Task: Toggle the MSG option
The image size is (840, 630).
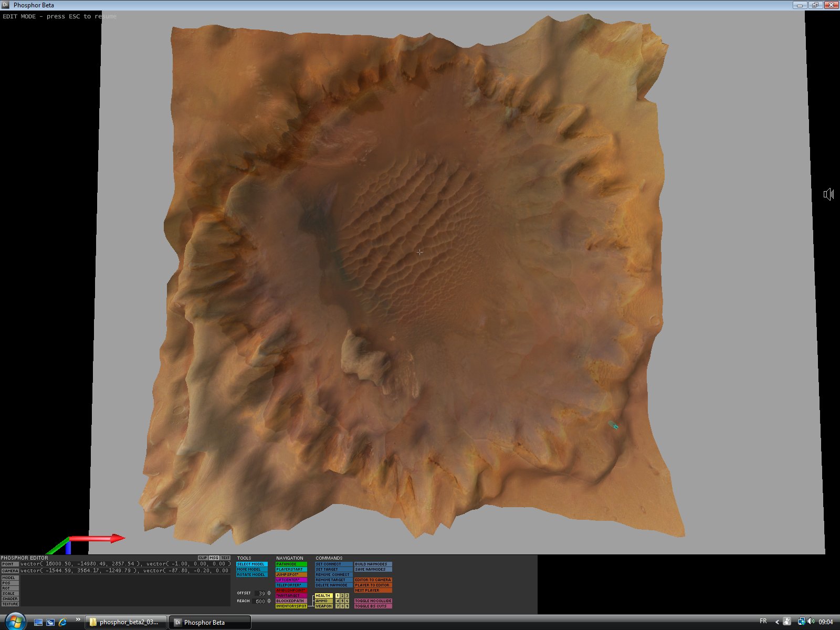Action: click(x=214, y=558)
